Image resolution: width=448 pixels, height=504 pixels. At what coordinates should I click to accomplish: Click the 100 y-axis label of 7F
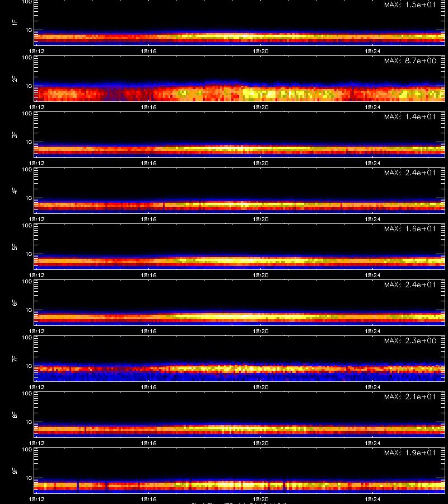[x=27, y=338]
